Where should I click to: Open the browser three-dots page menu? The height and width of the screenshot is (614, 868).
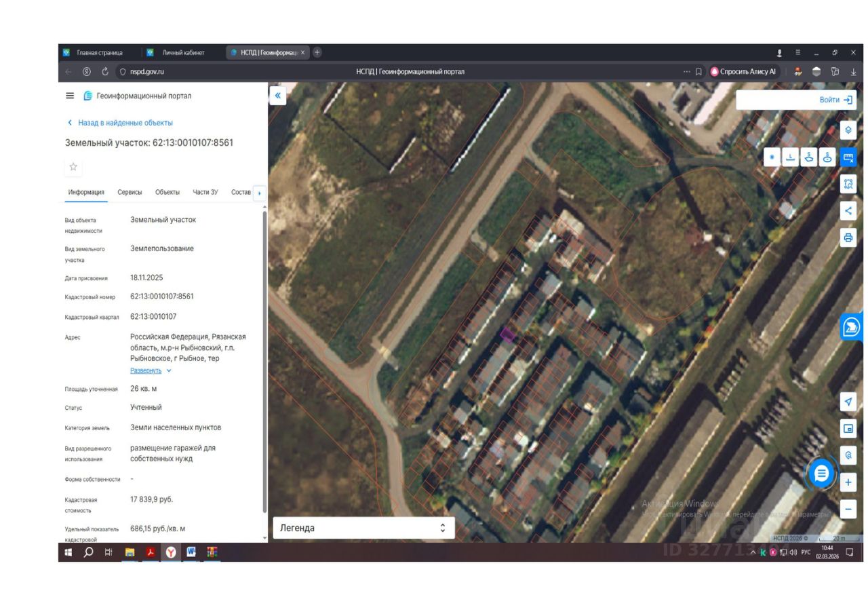coord(686,71)
